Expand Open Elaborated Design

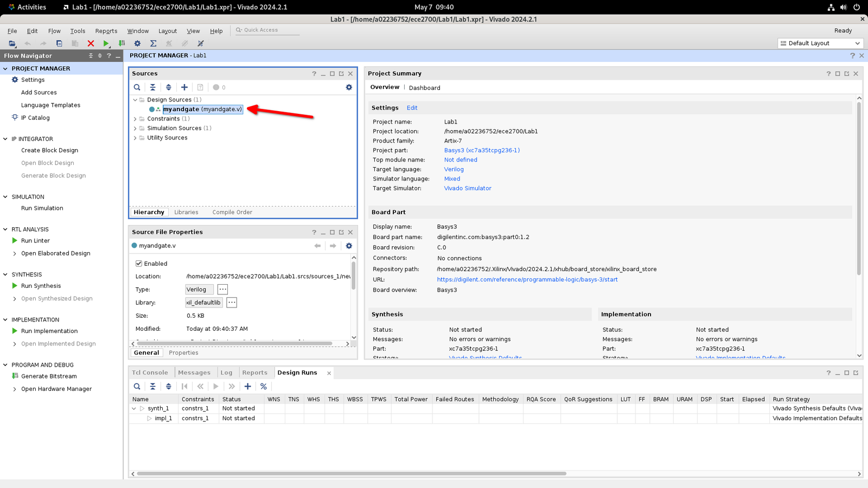coord(15,253)
